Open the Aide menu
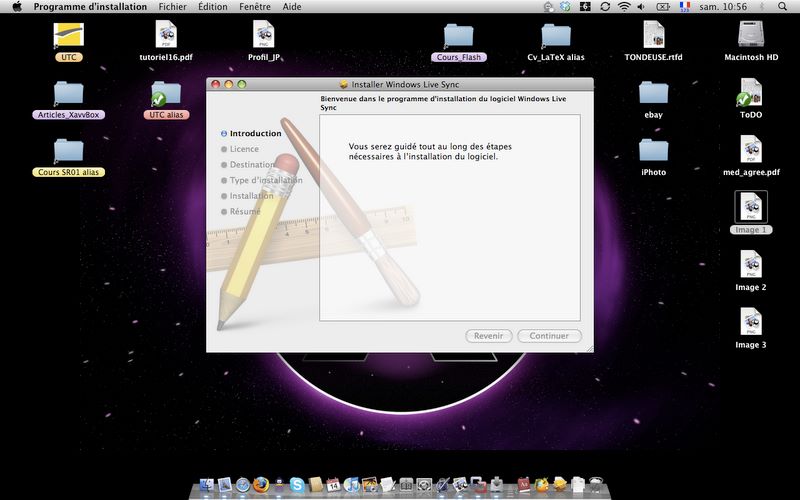 tap(292, 7)
